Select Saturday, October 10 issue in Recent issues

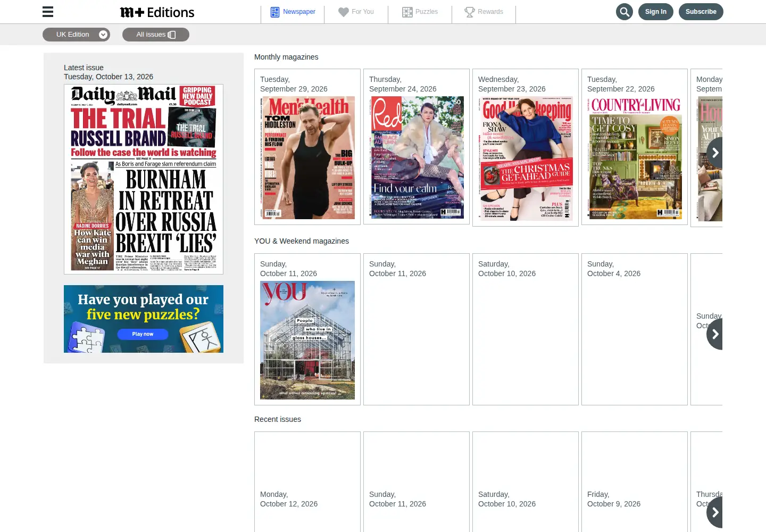pos(526,482)
